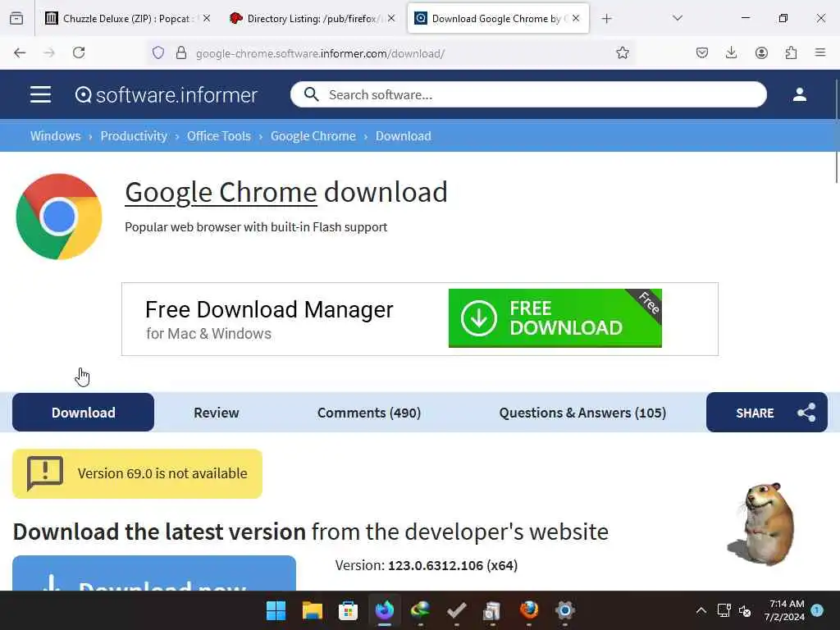The height and width of the screenshot is (630, 840).
Task: Click the magnifier icon in search box
Action: coord(311,95)
